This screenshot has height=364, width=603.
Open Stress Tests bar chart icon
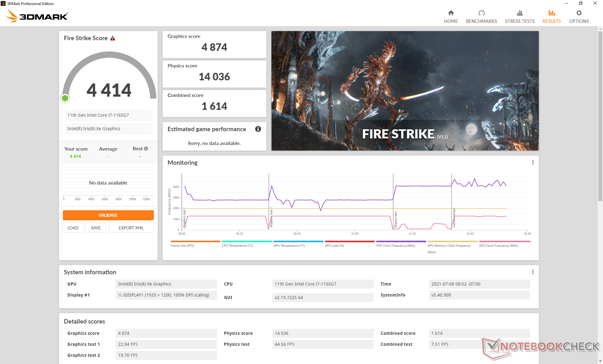pyautogui.click(x=519, y=13)
